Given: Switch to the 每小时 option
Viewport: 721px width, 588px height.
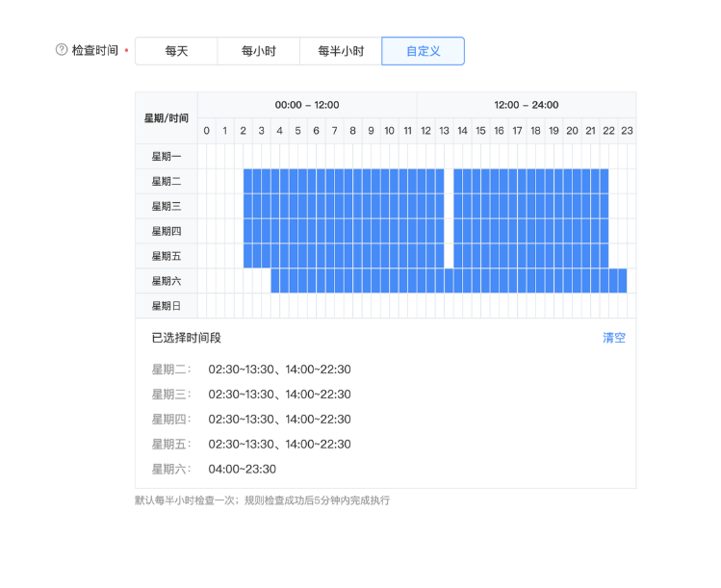Looking at the screenshot, I should click(x=259, y=51).
